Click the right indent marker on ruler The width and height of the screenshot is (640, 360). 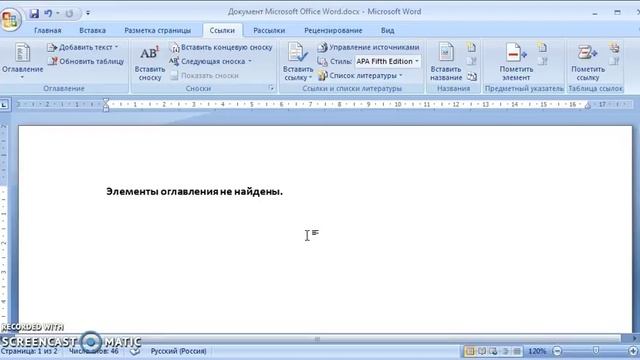tap(587, 106)
